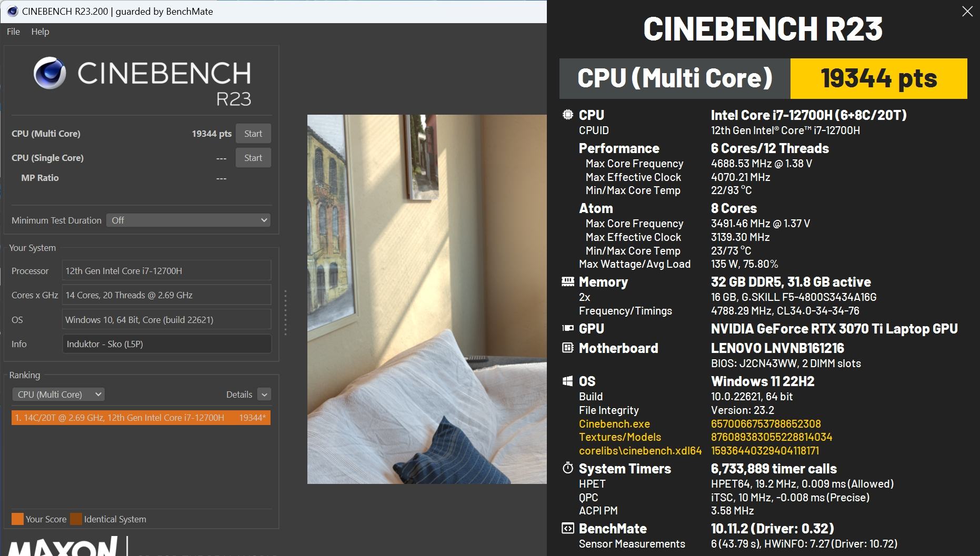Click the Cinebench app icon in title bar

[x=12, y=11]
